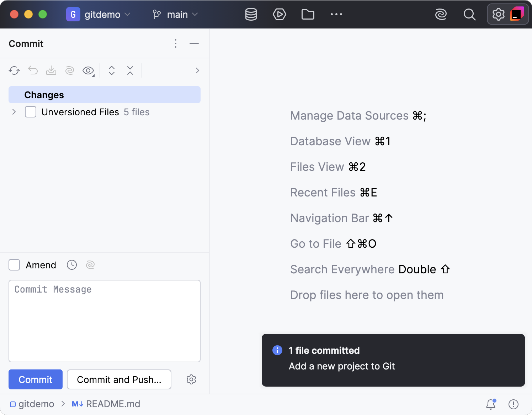Viewport: 532px width, 415px height.
Task: Open the Files folder icon in title bar
Action: (308, 15)
